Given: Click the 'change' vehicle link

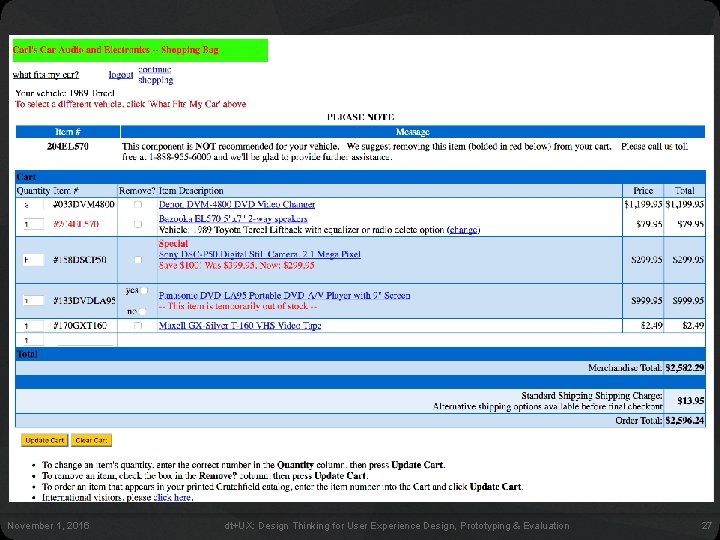Looking at the screenshot, I should click(x=463, y=230).
